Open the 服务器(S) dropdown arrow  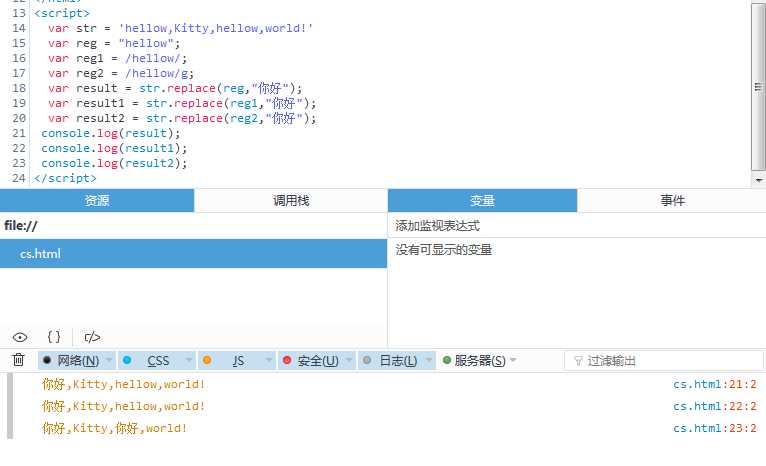pos(513,360)
